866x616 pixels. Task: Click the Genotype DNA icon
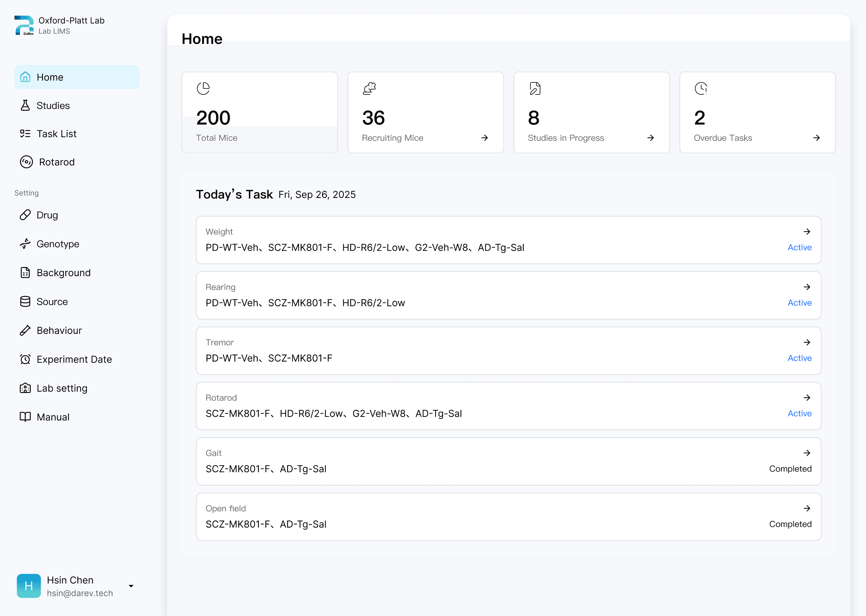[25, 244]
